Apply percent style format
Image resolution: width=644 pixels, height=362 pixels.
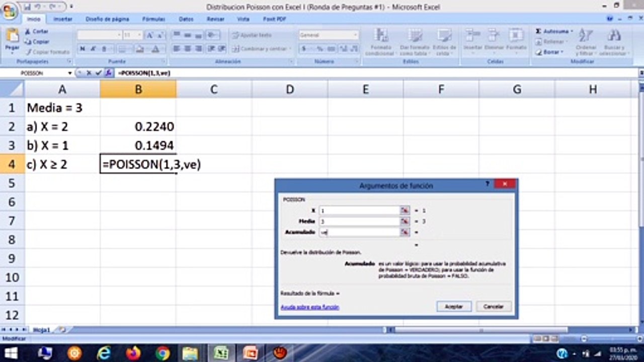(x=320, y=49)
